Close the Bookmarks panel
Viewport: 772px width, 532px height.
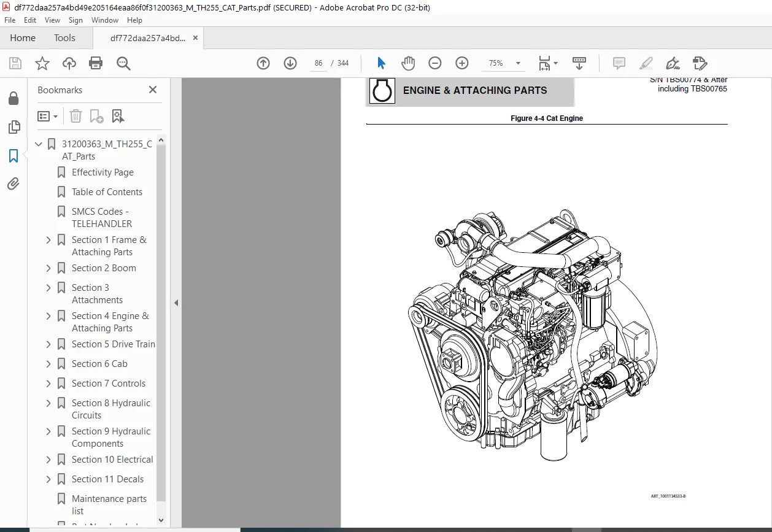(153, 90)
